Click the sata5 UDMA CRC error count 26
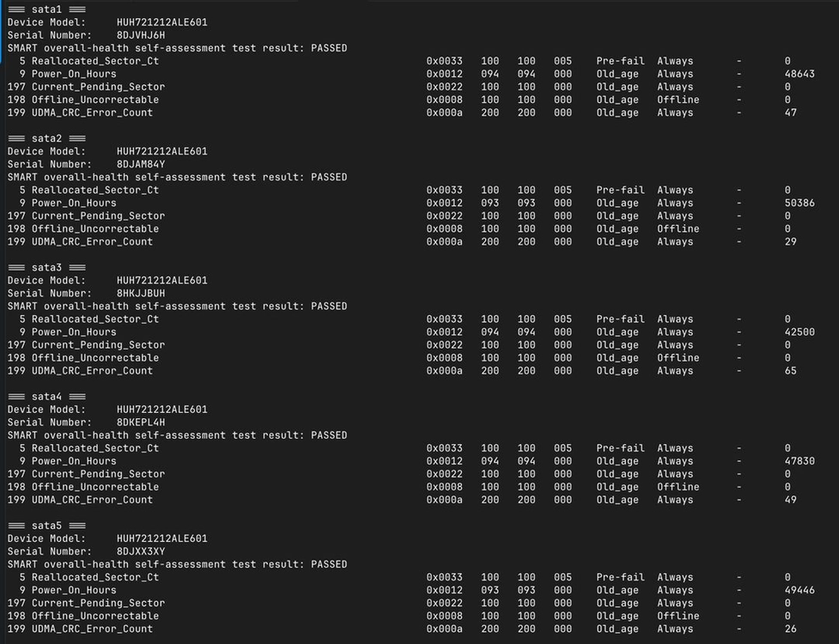 [790, 629]
